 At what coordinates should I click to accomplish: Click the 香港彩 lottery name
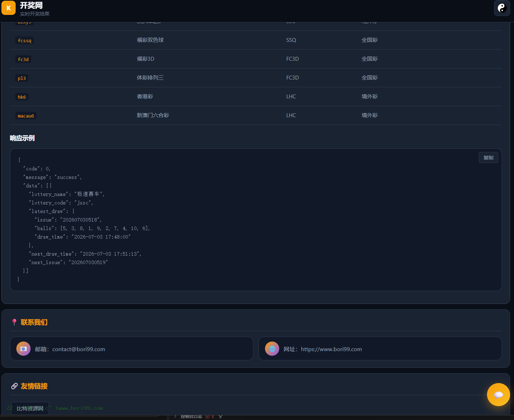[x=145, y=97]
